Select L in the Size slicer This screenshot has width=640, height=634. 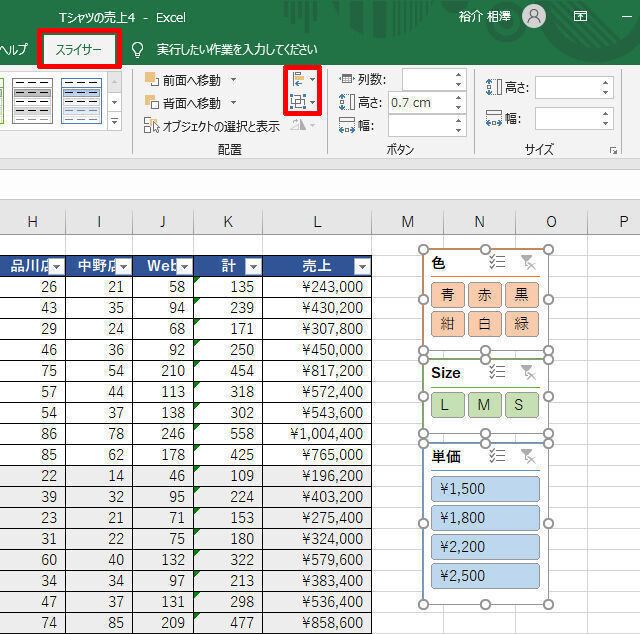coord(448,405)
